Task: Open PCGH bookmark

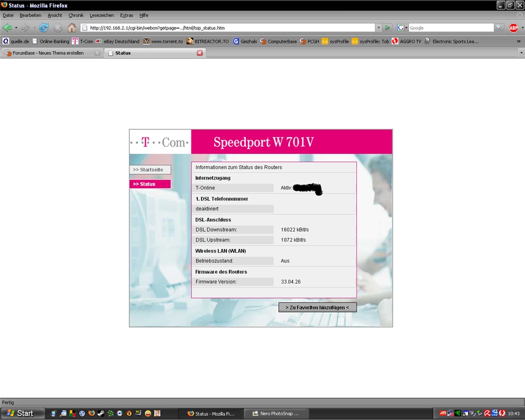Action: pos(309,41)
